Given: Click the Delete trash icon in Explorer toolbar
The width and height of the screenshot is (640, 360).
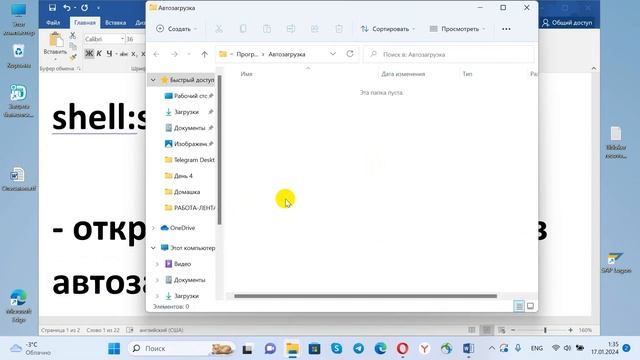Looking at the screenshot, I should 339,29.
